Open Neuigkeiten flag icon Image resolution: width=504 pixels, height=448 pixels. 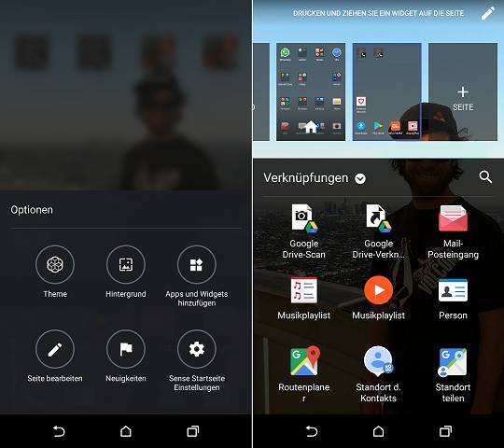point(126,349)
